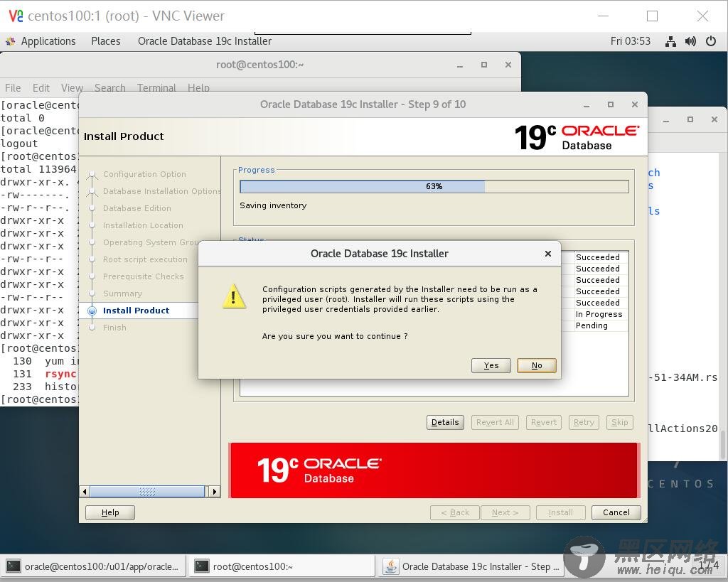The height and width of the screenshot is (582, 728).
Task: Close the background right-side terminal window
Action: point(714,119)
